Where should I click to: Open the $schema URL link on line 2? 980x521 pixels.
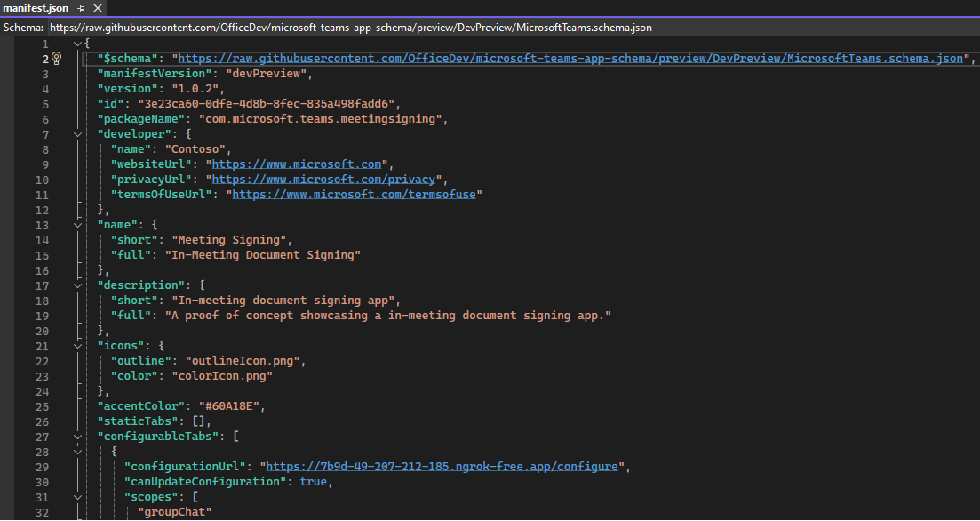[x=570, y=59]
